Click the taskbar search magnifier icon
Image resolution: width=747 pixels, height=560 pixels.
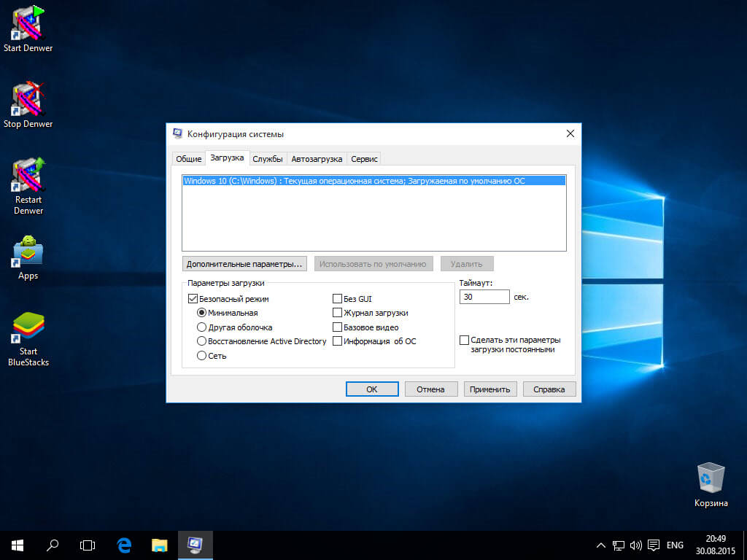(x=53, y=545)
